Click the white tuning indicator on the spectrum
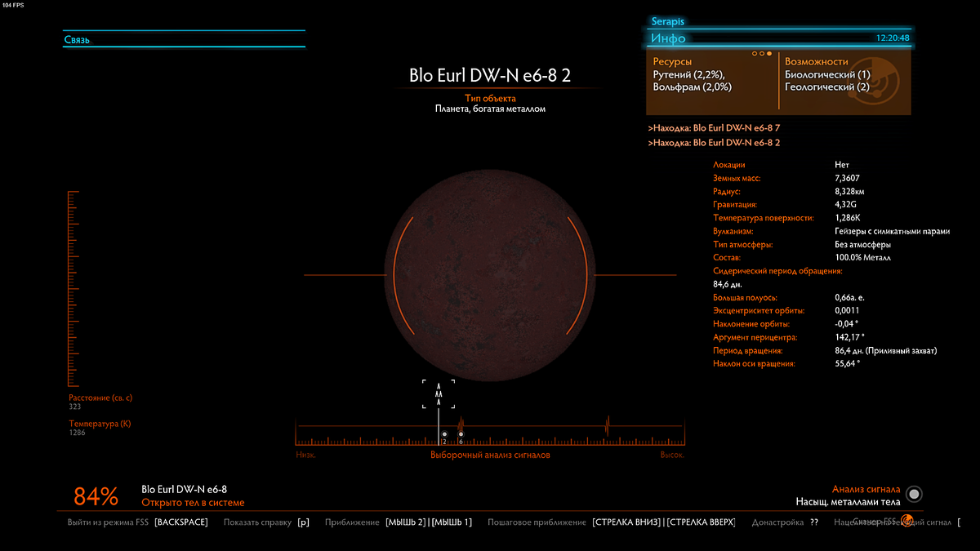980x551 pixels. (x=439, y=427)
